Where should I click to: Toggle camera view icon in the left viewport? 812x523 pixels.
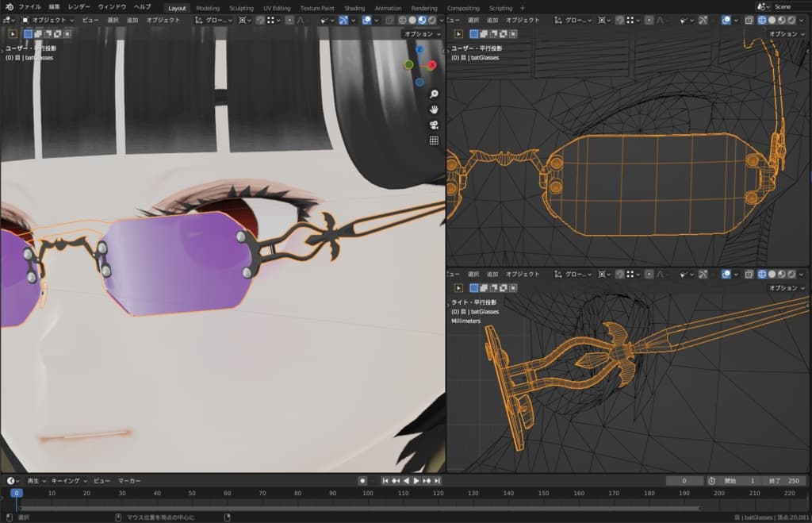point(434,125)
